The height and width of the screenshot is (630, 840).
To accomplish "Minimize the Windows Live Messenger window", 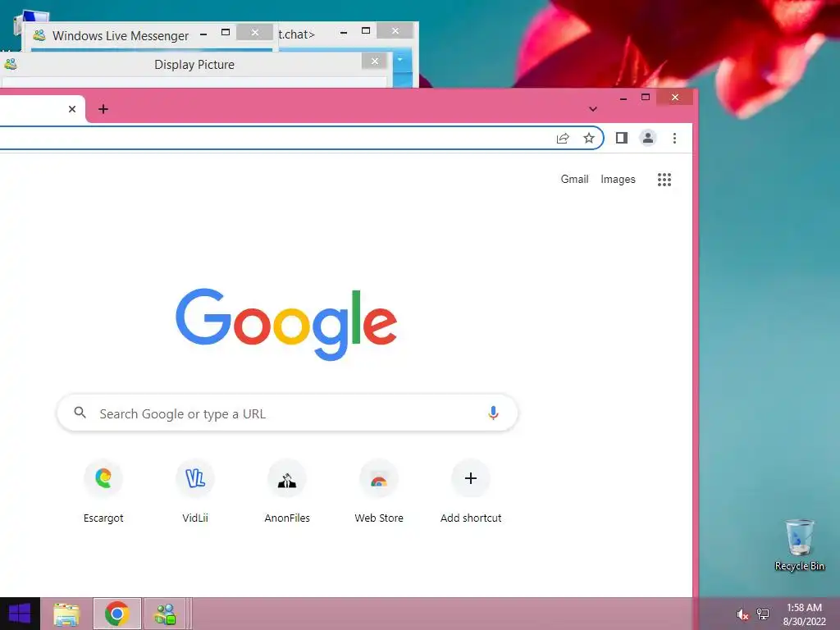I will pos(203,34).
